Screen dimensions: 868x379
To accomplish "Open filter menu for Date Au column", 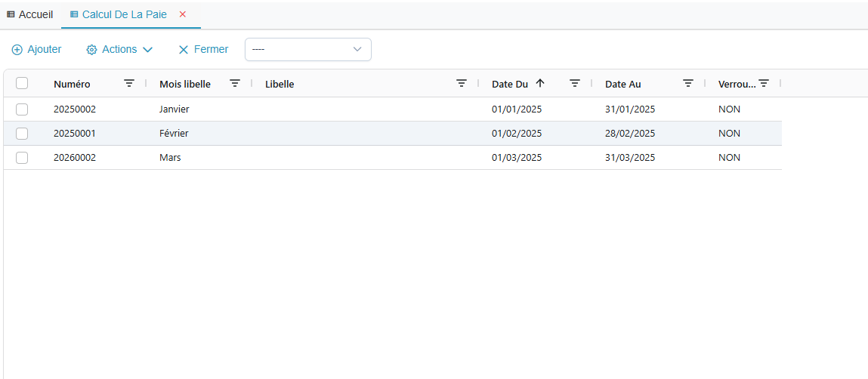I will pos(688,84).
